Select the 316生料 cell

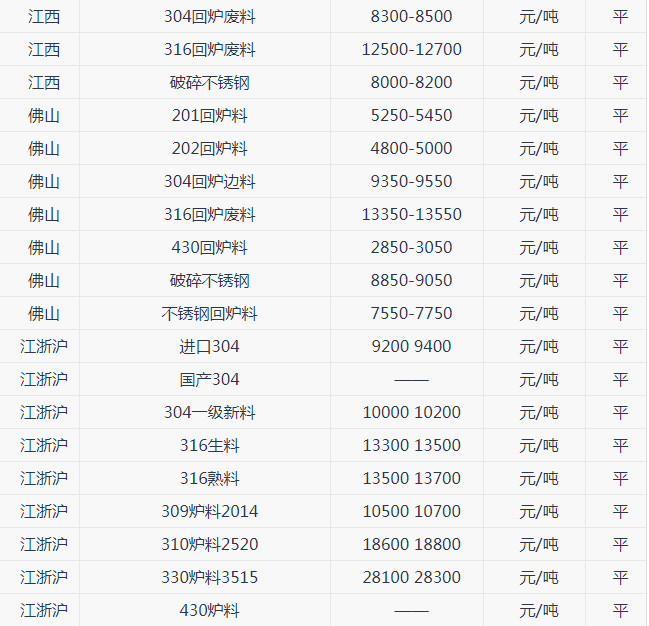tap(209, 445)
